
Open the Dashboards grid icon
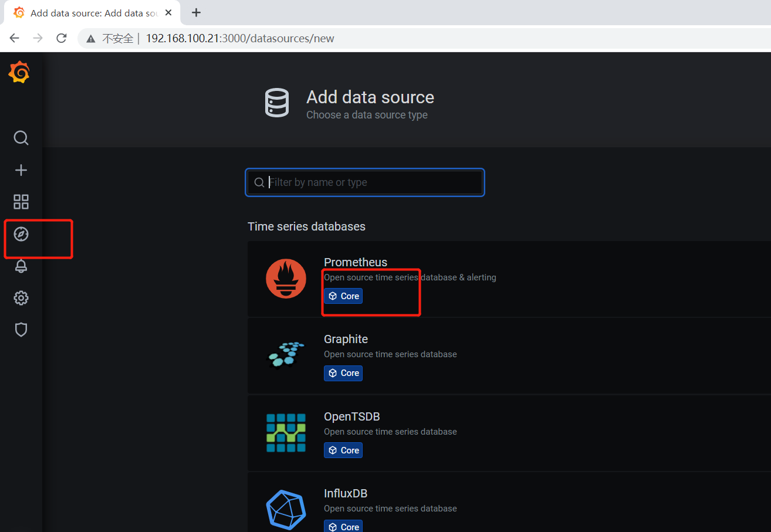(x=21, y=202)
